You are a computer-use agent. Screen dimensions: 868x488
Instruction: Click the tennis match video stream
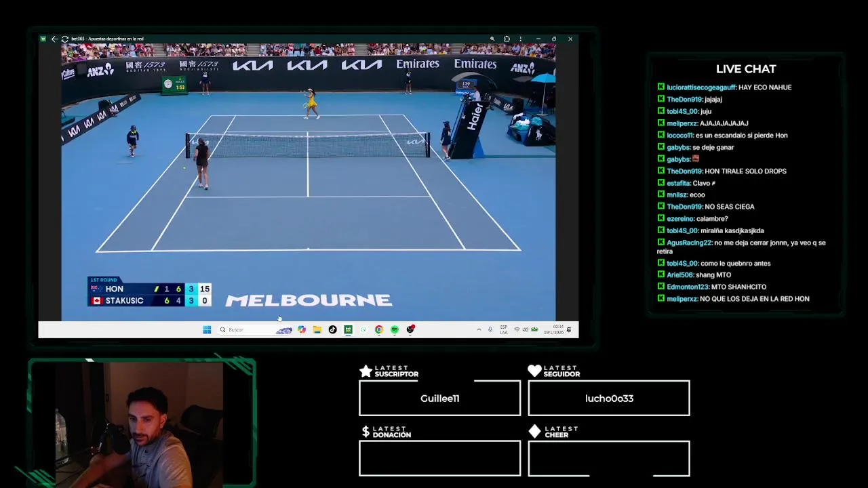tap(309, 182)
